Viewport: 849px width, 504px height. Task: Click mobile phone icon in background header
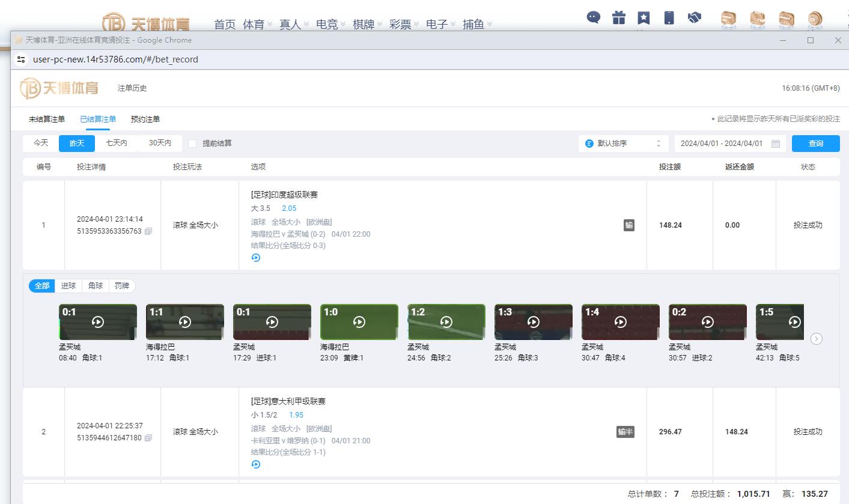669,17
